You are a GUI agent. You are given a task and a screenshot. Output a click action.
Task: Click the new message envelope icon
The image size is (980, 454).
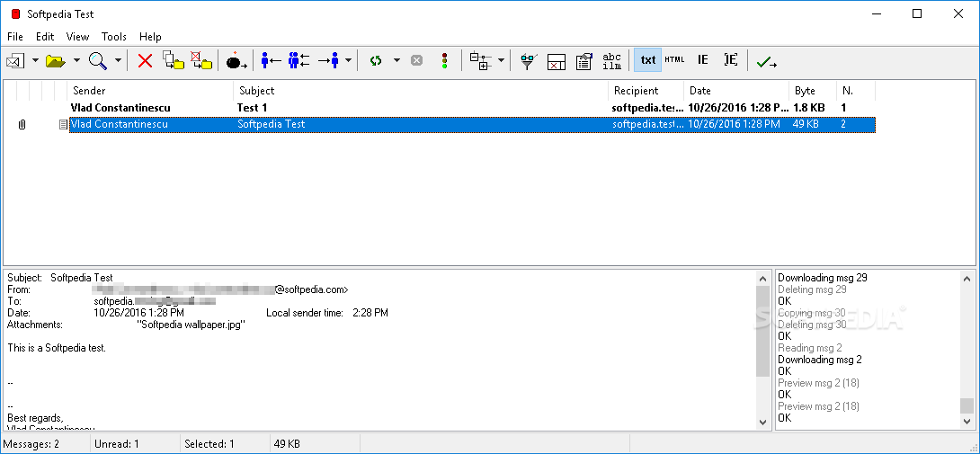click(x=15, y=60)
